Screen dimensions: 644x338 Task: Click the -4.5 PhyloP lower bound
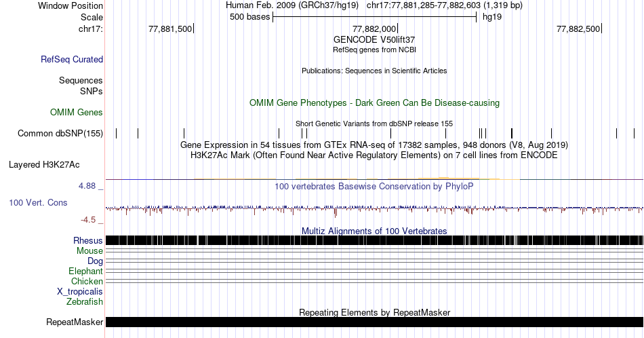pos(88,220)
